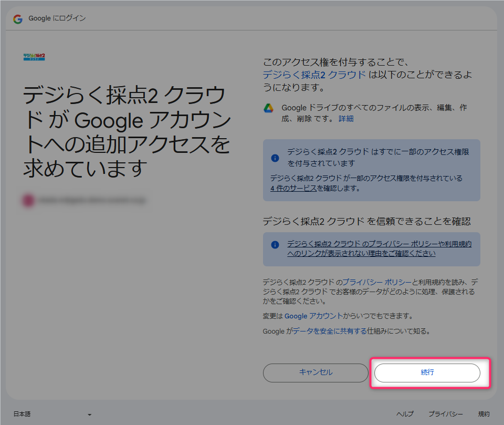Open the 4 件のサービス link
This screenshot has width=504, height=425.
click(x=293, y=188)
